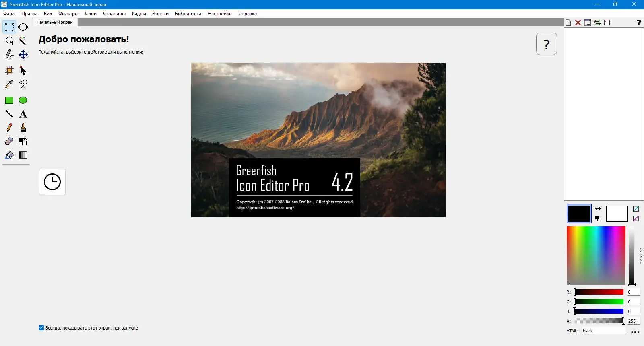Open the Слои menu
This screenshot has width=644, height=346.
pyautogui.click(x=91, y=14)
